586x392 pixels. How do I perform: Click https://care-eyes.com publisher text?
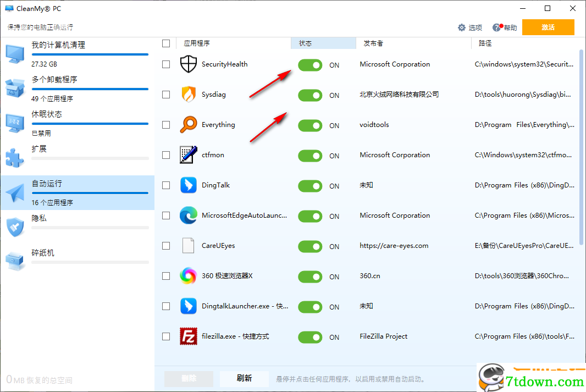pos(394,246)
